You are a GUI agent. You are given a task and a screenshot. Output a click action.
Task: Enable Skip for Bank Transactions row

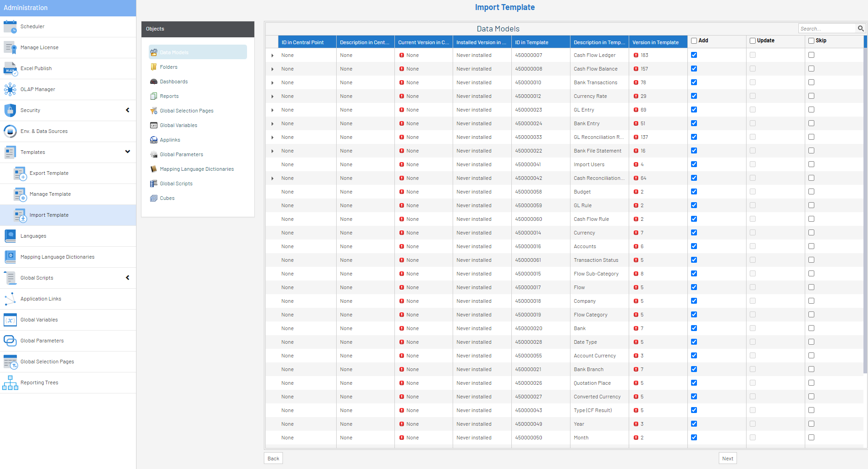click(811, 82)
